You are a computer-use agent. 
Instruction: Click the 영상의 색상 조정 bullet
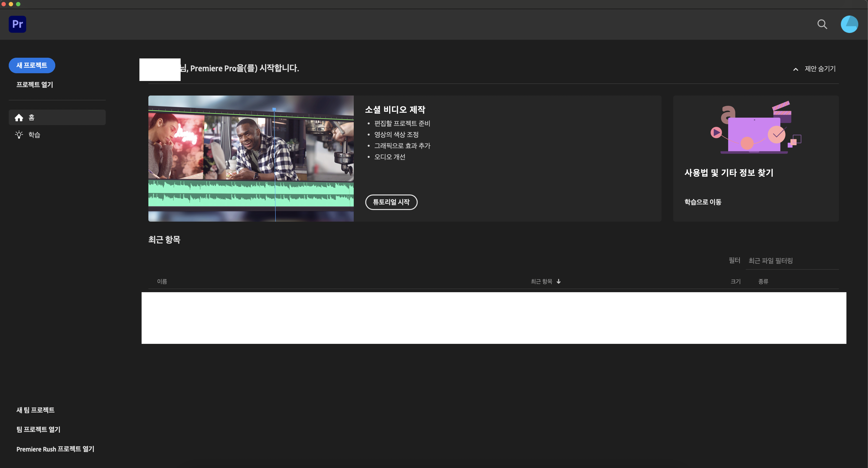396,135
